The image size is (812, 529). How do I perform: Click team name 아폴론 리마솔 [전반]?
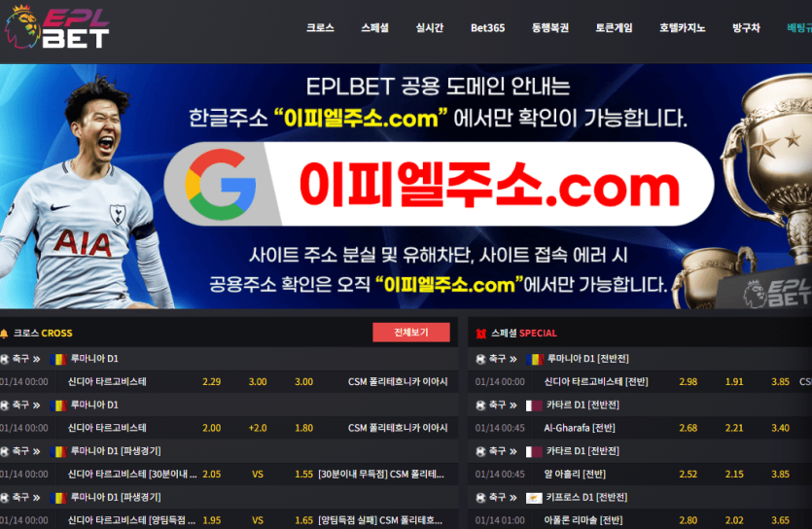583,520
